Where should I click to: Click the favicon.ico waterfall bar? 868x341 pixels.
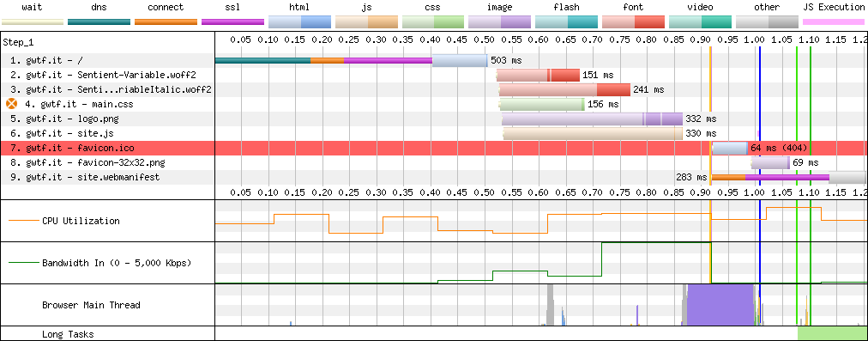tap(730, 148)
